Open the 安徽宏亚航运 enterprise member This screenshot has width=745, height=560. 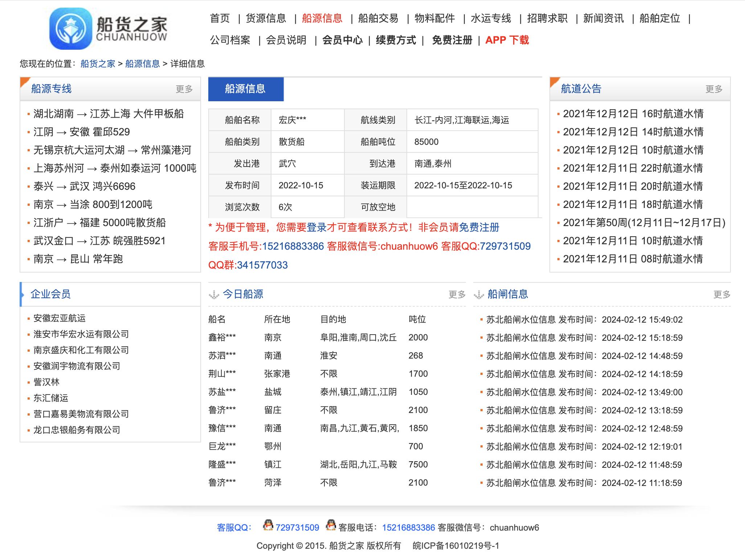click(60, 318)
